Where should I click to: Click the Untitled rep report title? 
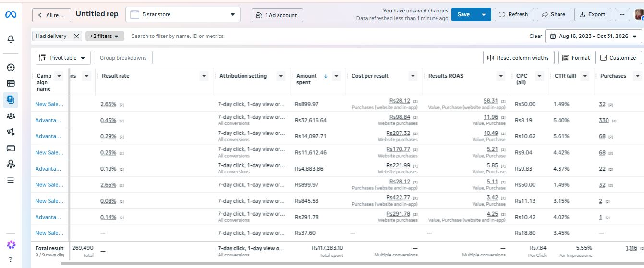(97, 14)
